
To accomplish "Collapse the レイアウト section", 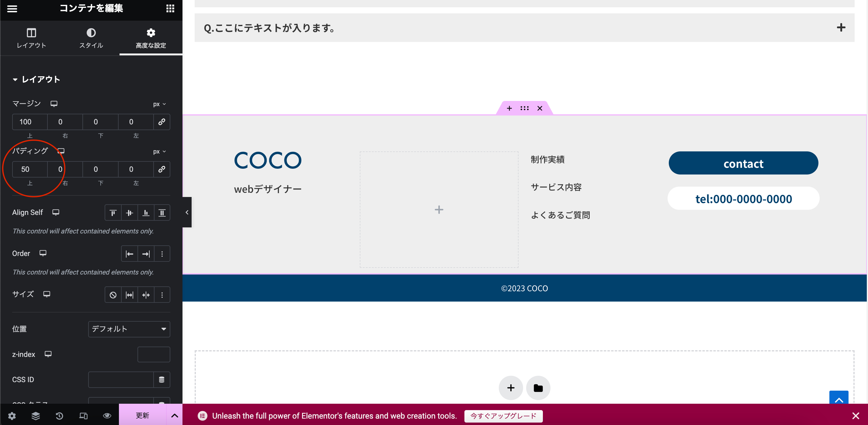I will click(x=36, y=79).
